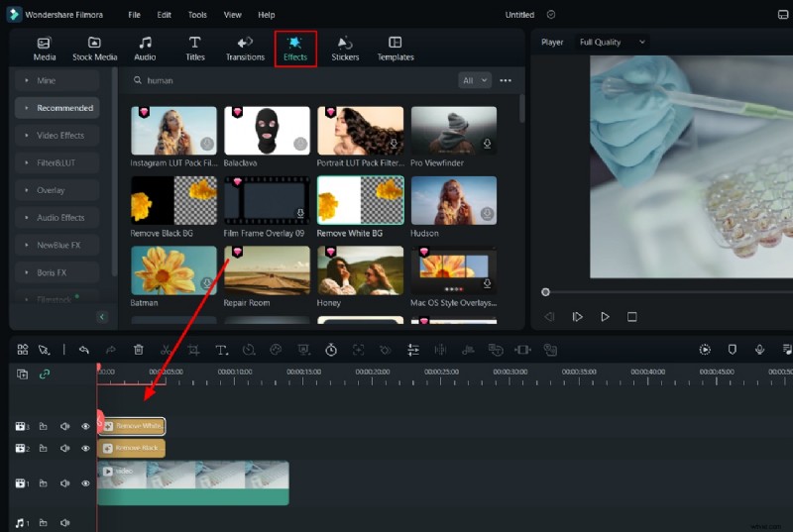Hide the Remove White effect track
The height and width of the screenshot is (532, 793).
85,426
